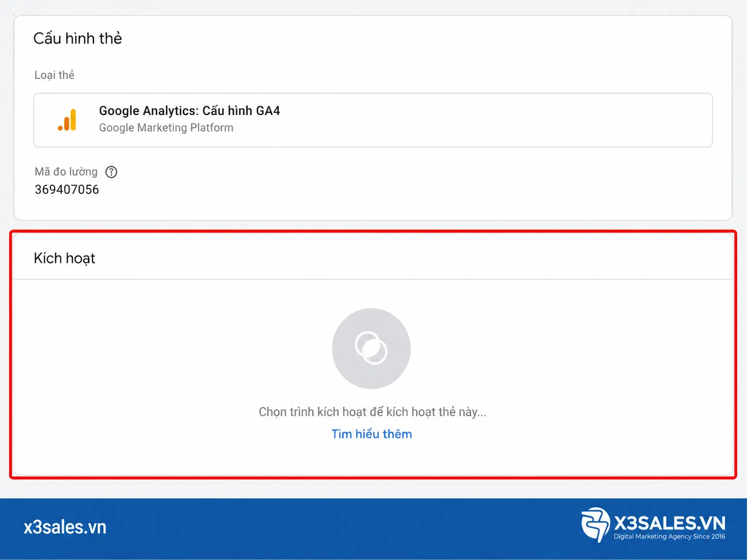Viewport: 747px width, 560px height.
Task: Click the Google Analytics bar chart icon
Action: (67, 120)
